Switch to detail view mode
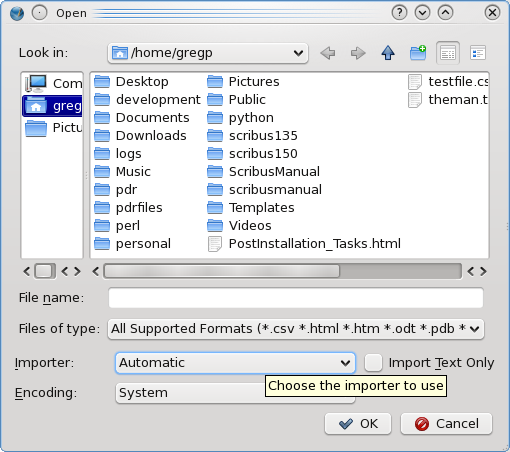The height and width of the screenshot is (452, 510). tap(478, 53)
